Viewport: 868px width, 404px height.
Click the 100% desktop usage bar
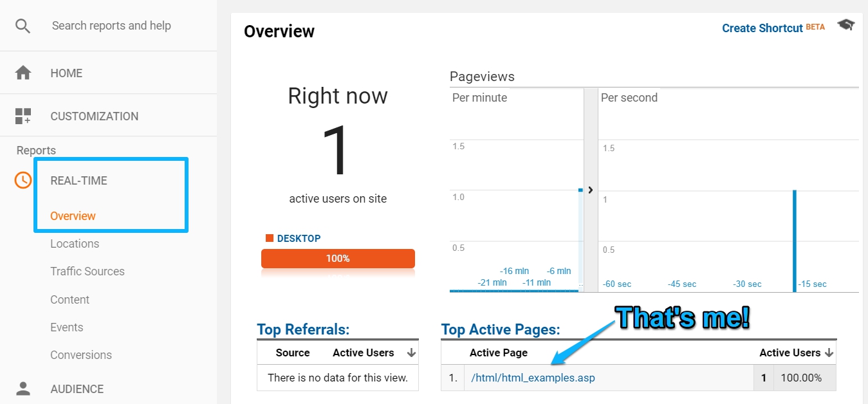(339, 258)
